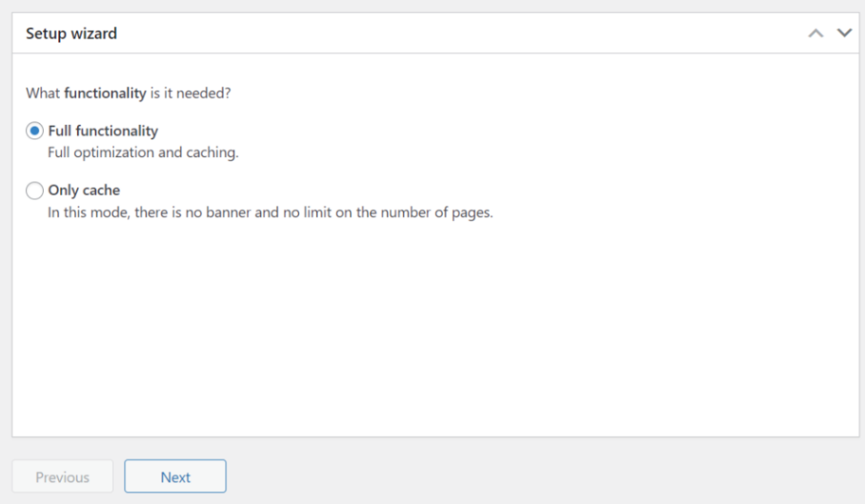Click the word 'What' starting the question
Image resolution: width=865 pixels, height=504 pixels.
tap(43, 93)
